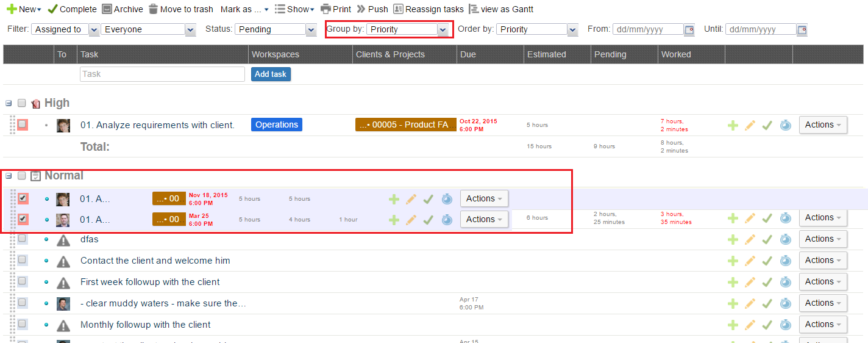Open calendar picker beside Until date field
Viewport: 868px width, 343px height.
802,29
